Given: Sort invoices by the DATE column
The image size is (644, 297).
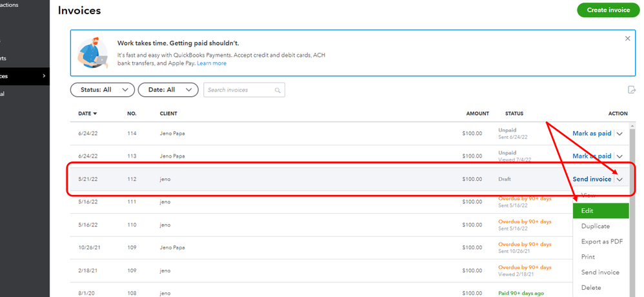Looking at the screenshot, I should click(87, 114).
